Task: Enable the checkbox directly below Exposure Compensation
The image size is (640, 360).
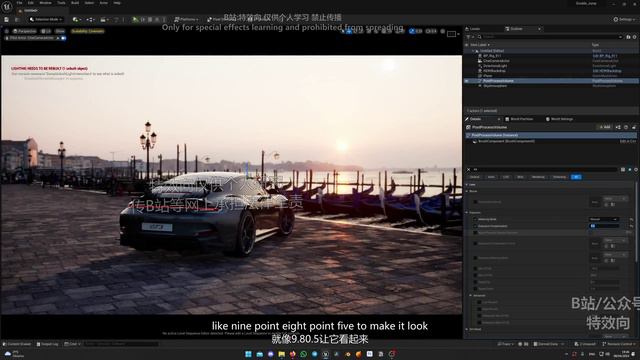Action: (475, 233)
